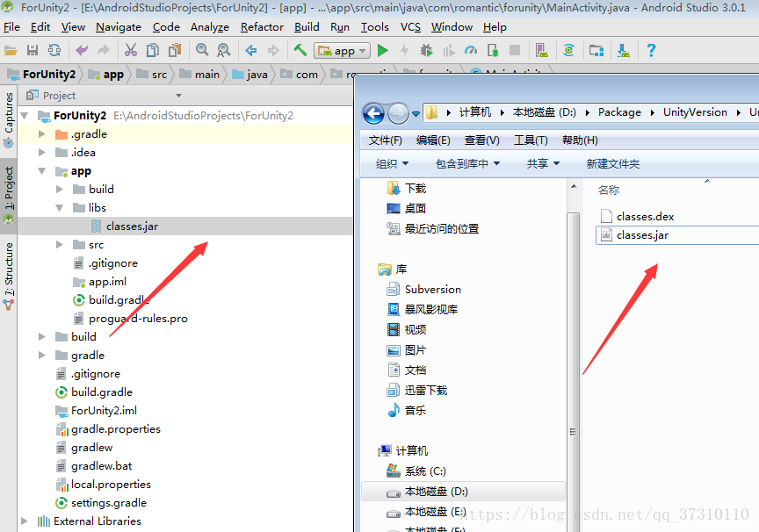Open the File menu
This screenshot has height=532, width=759.
(x=11, y=27)
